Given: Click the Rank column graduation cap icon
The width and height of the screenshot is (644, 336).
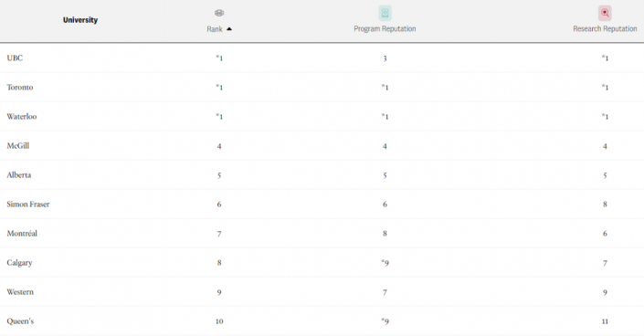Looking at the screenshot, I should (219, 13).
